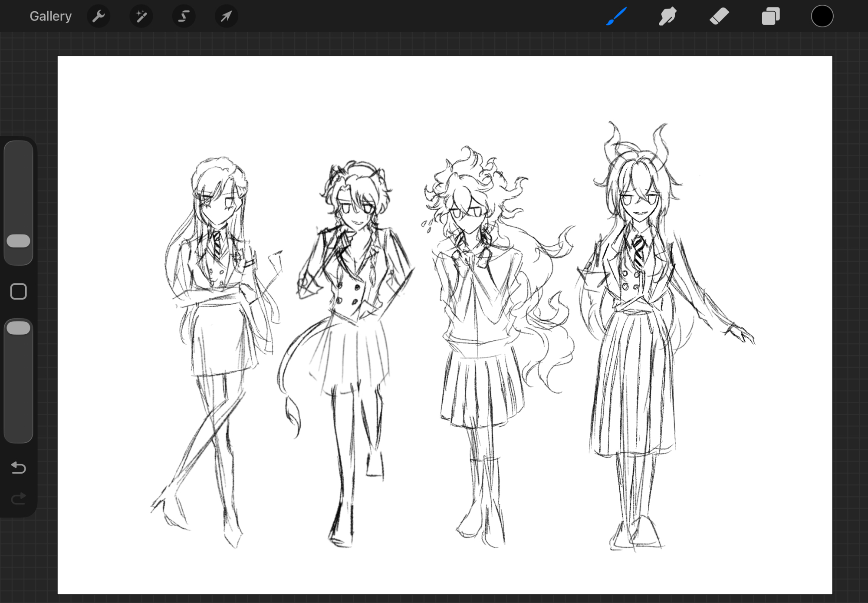Select the Paint brush tool
The width and height of the screenshot is (868, 603).
616,16
